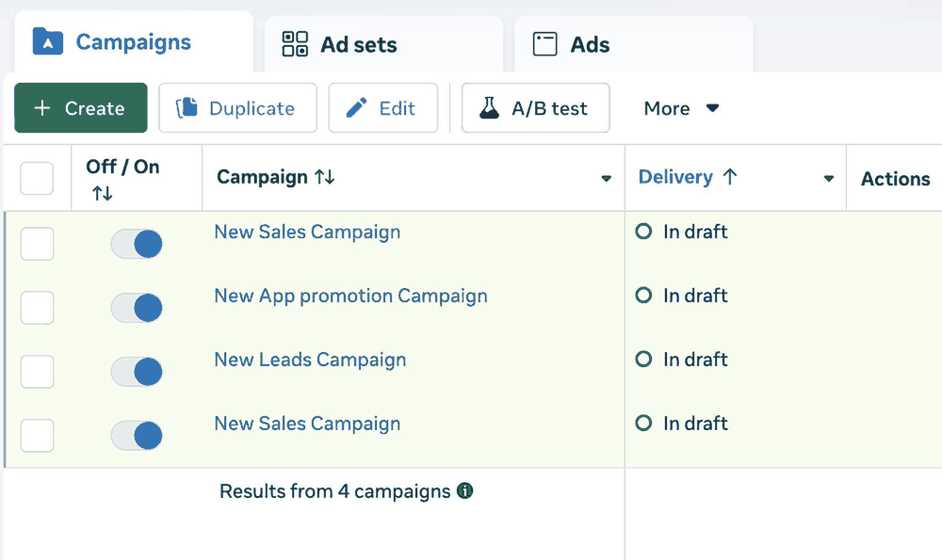The height and width of the screenshot is (560, 942).
Task: Switch to the Ad sets tab
Action: pyautogui.click(x=383, y=44)
